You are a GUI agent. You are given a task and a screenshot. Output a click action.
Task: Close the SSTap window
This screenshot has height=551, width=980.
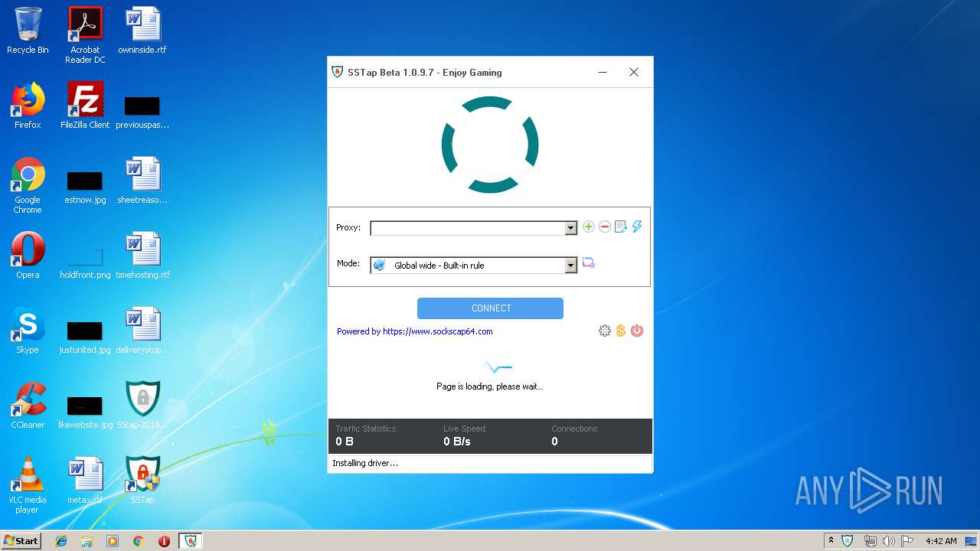(634, 72)
